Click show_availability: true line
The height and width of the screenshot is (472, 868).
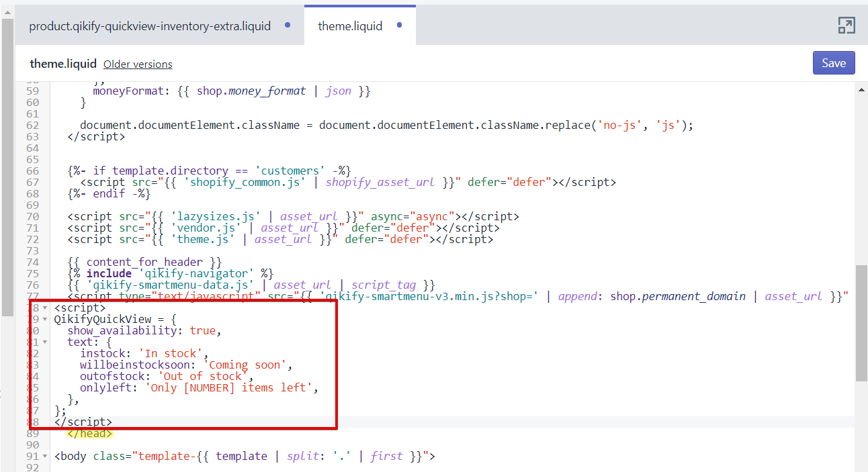pyautogui.click(x=144, y=330)
